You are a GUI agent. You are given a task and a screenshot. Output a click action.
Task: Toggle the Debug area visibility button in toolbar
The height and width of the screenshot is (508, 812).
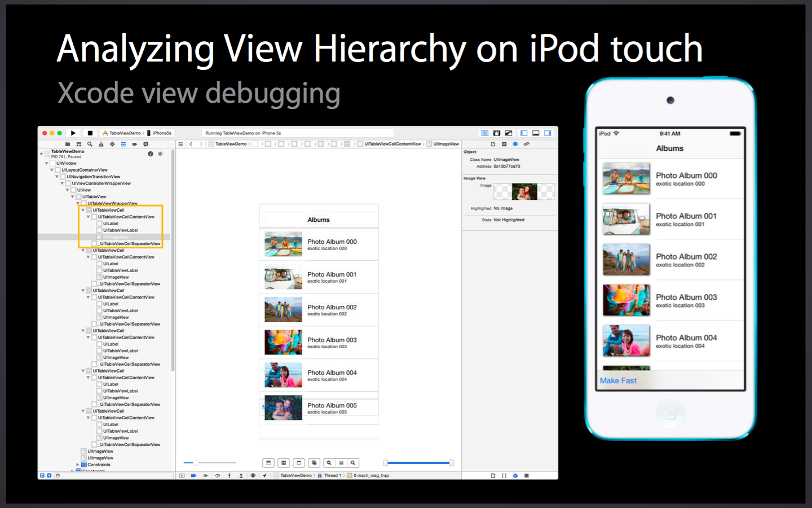click(x=536, y=133)
